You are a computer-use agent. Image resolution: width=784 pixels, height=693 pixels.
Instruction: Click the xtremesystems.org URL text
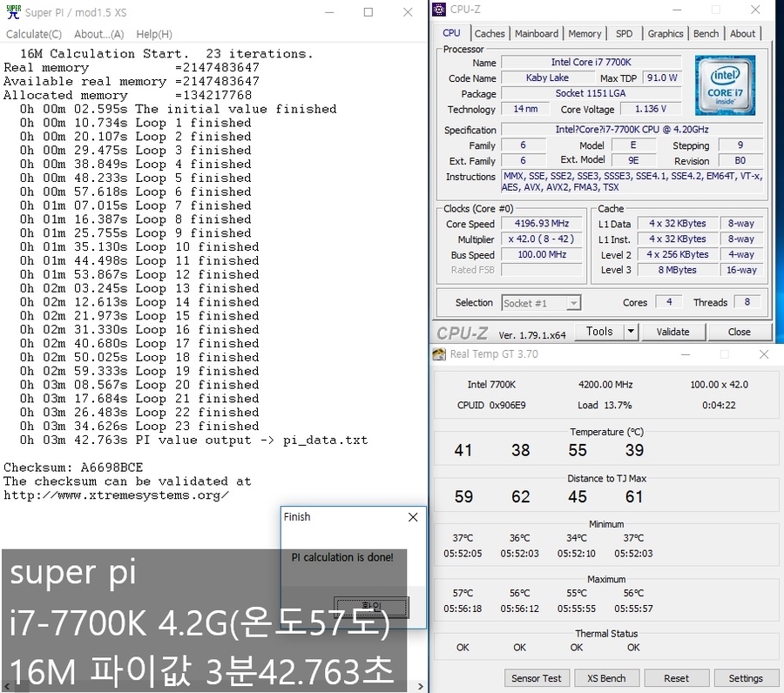(x=116, y=495)
